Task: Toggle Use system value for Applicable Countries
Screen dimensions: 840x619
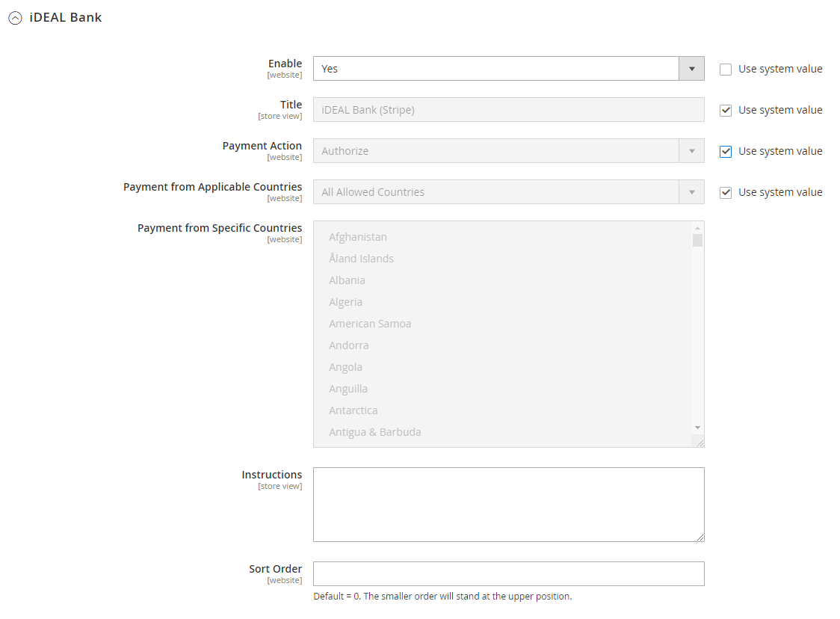Action: point(726,192)
